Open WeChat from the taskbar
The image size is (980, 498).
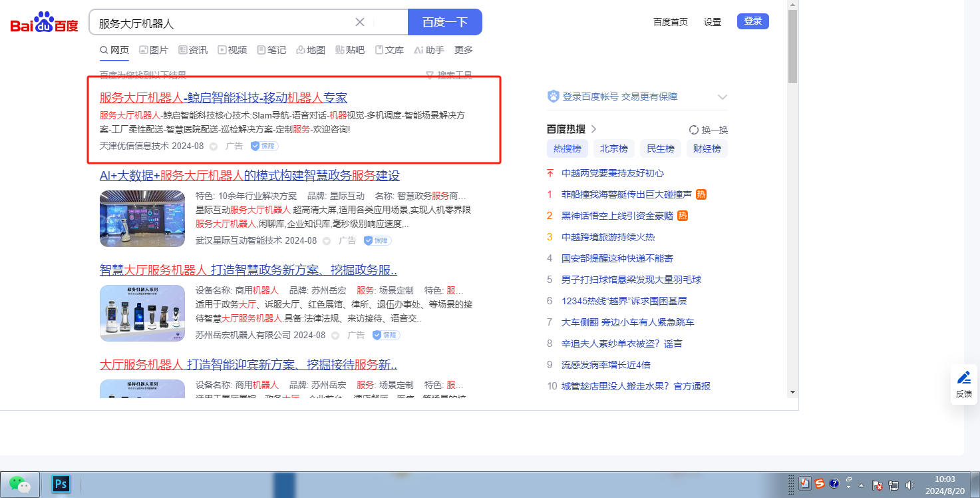coord(20,484)
